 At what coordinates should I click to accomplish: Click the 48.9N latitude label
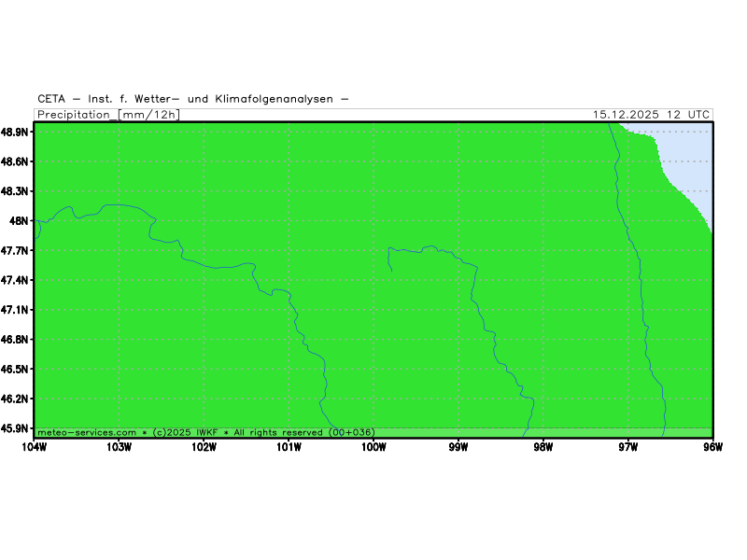point(15,132)
